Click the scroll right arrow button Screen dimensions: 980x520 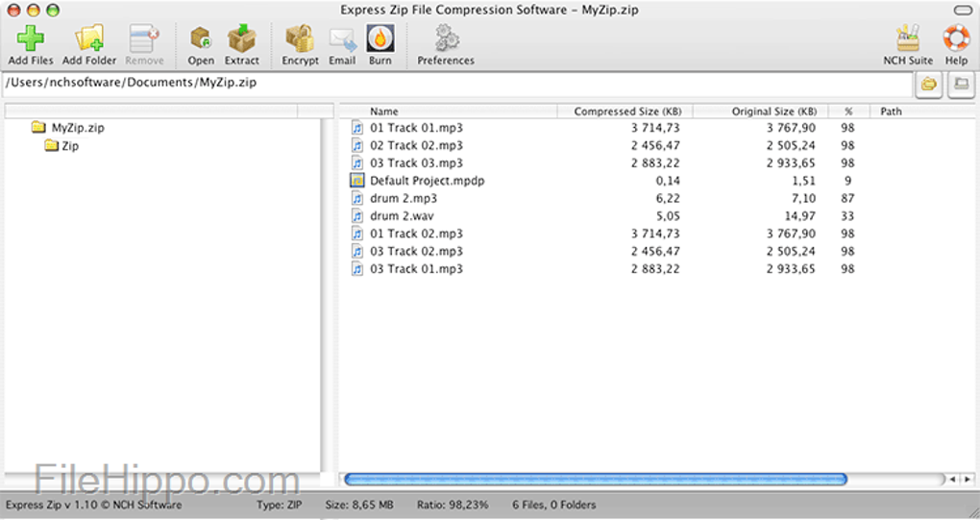coord(967,480)
